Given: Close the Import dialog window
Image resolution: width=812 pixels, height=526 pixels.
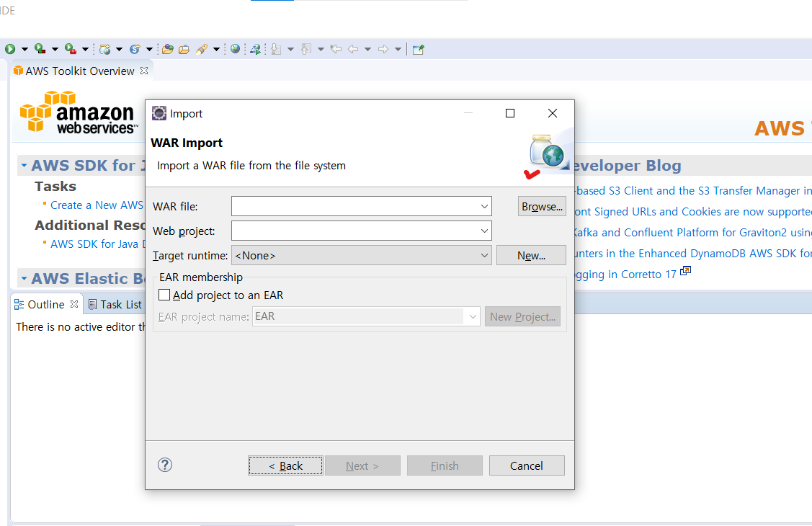Looking at the screenshot, I should [553, 113].
